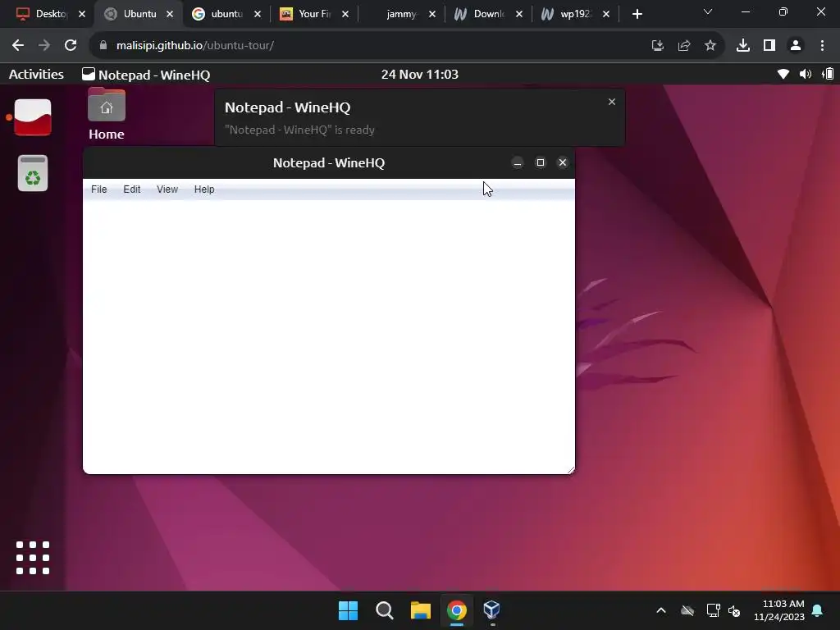
Task: Open VirtualBox from the taskbar
Action: pos(492,610)
